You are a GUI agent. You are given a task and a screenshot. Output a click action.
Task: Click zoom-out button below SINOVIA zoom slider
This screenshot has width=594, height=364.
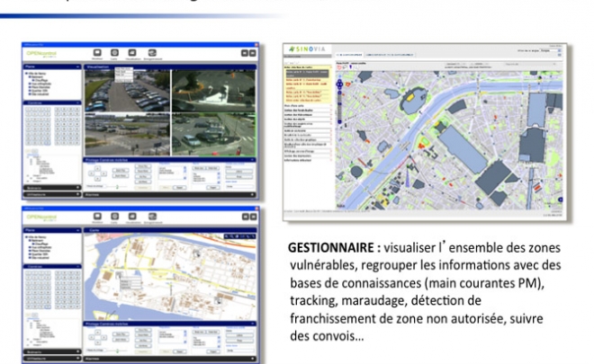pos(340,121)
